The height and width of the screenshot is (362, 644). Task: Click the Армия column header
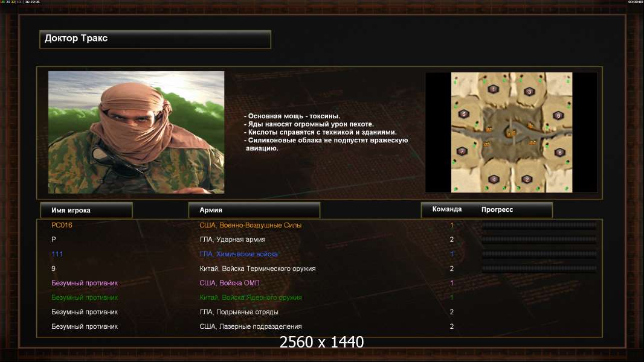254,210
